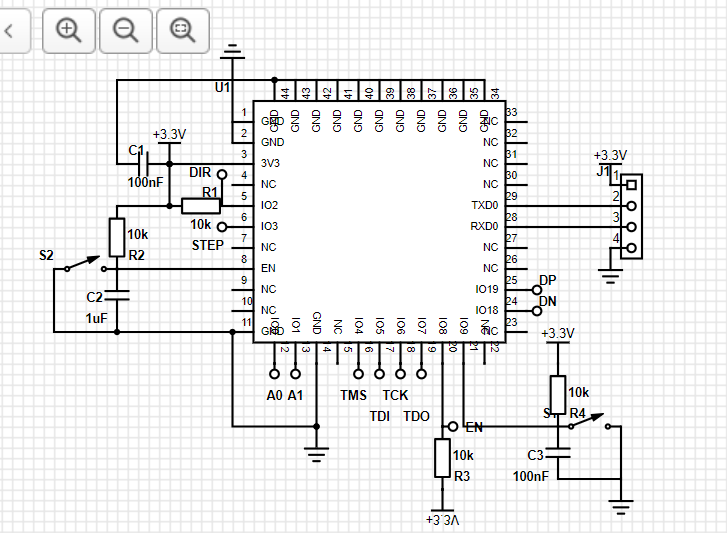Click the 100nF value under C1

tap(146, 183)
